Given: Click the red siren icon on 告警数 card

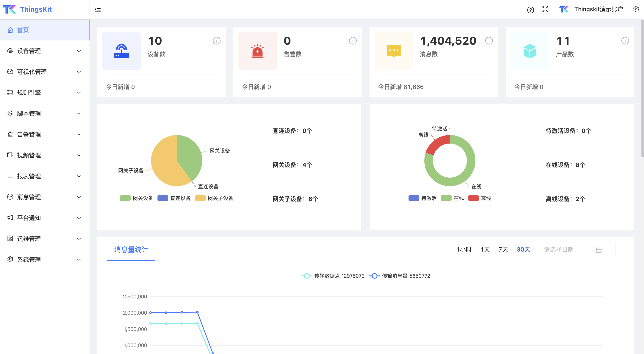Looking at the screenshot, I should (x=257, y=51).
